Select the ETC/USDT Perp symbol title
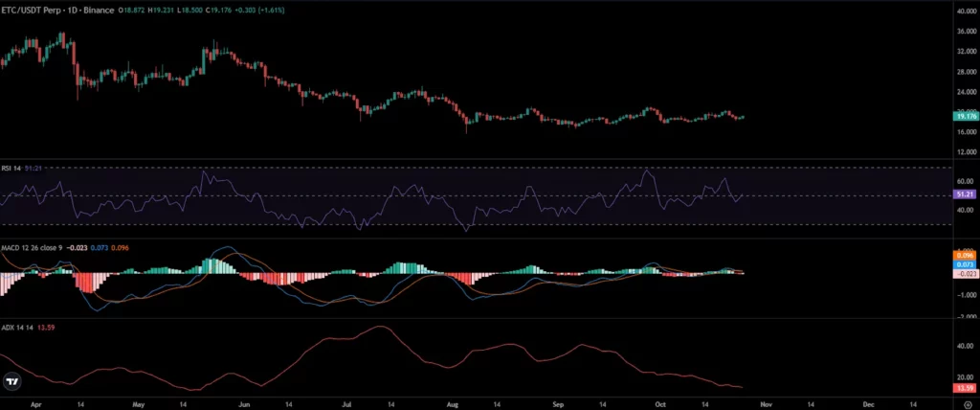Viewport: 980px width, 410px height. pos(32,11)
